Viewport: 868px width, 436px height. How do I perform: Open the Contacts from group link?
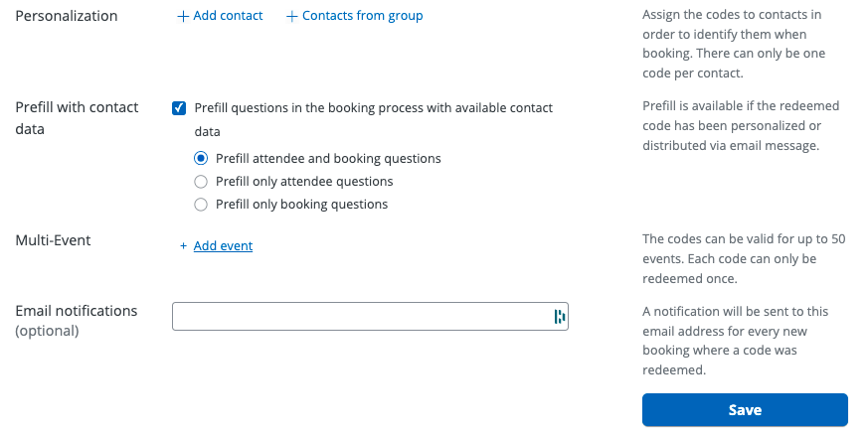click(362, 16)
